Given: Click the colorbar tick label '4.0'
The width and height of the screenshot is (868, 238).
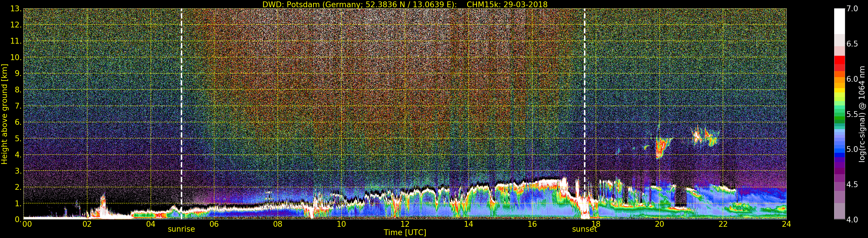Looking at the screenshot, I should coord(852,220).
